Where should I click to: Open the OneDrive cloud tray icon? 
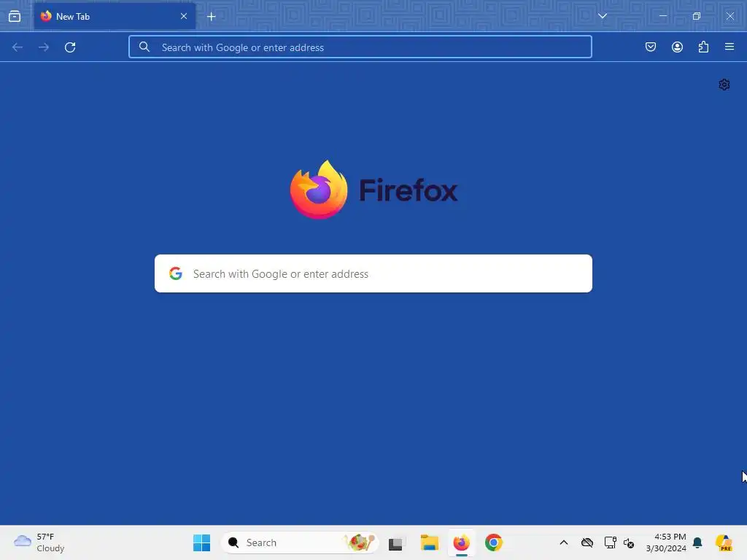tap(587, 542)
